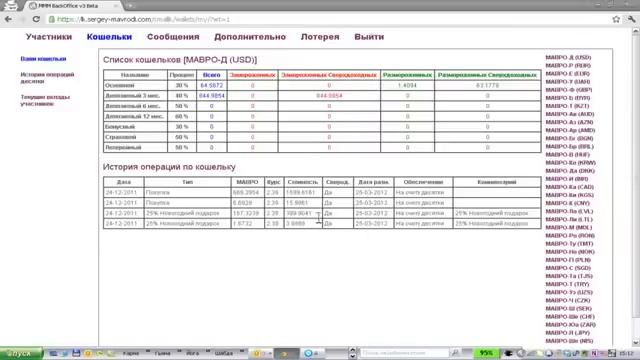Screen dimensions: 640x360
Task: Select wallet МАВРО-Та (TJS)
Action: 569,276
